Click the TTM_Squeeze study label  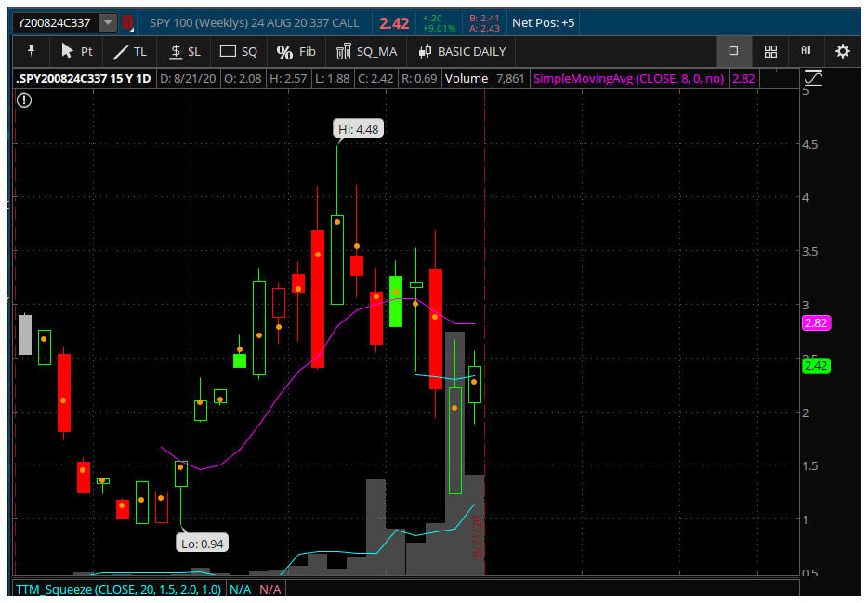[x=118, y=589]
